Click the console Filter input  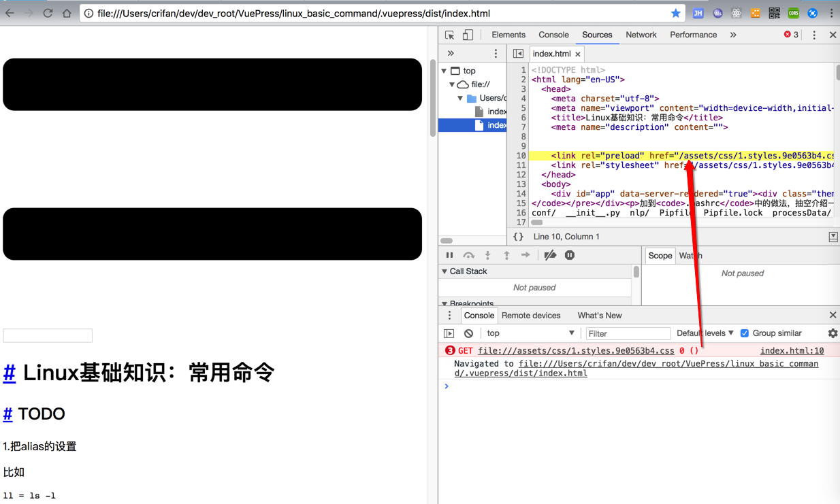click(628, 333)
